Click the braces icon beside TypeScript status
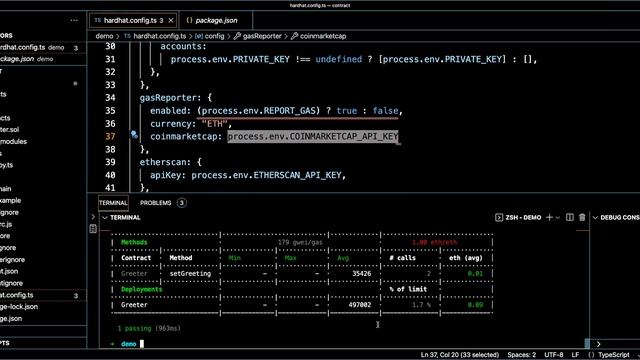This screenshot has width=640, height=360. click(591, 355)
